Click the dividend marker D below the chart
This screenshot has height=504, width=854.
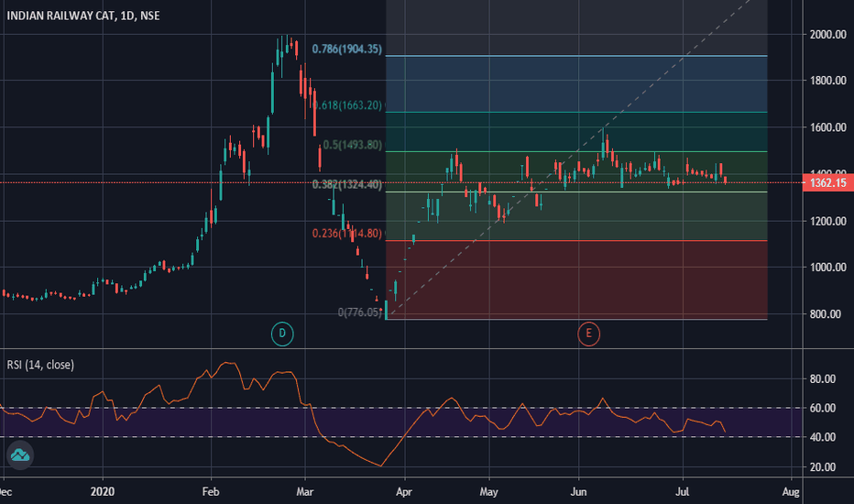pyautogui.click(x=282, y=334)
